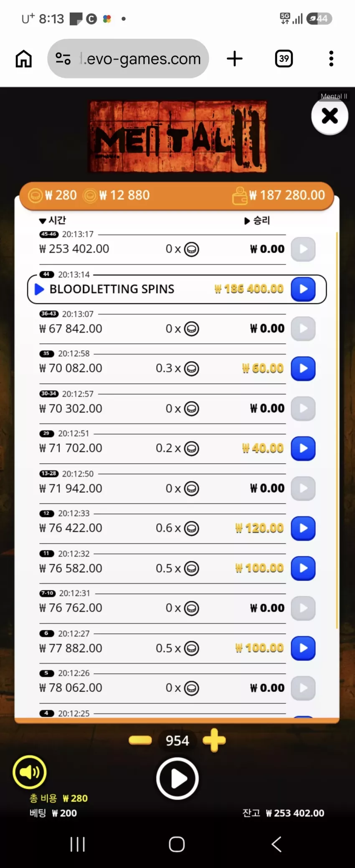Replay the ₩100.00 win at 20:12:27
Screen dimensions: 355x868
pyautogui.click(x=303, y=648)
